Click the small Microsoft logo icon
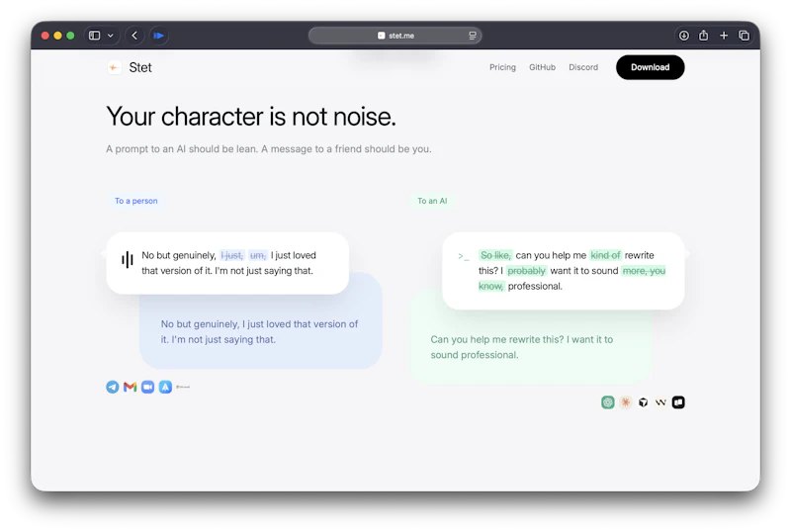This screenshot has width=791, height=532. pyautogui.click(x=183, y=388)
